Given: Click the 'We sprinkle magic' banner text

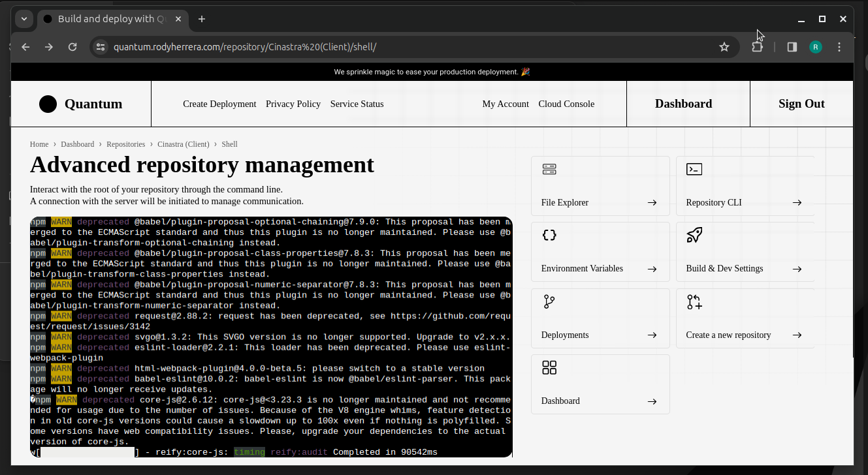Looking at the screenshot, I should (x=432, y=72).
